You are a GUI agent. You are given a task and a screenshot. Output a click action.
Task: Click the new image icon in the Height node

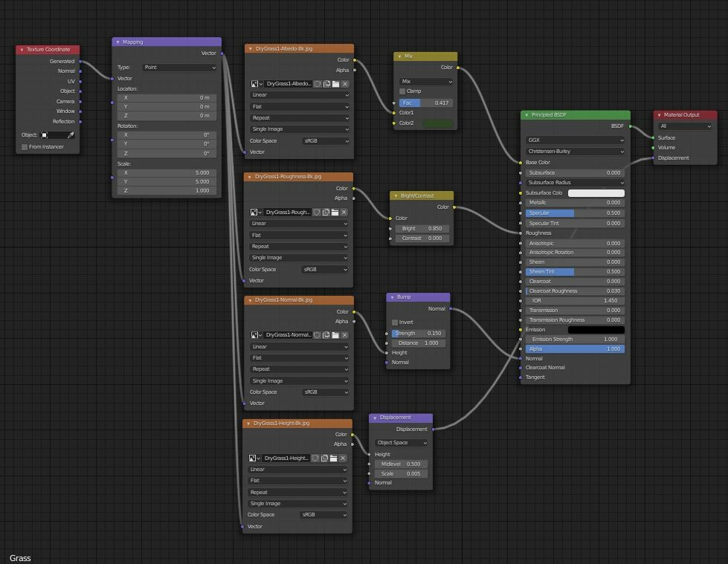click(x=326, y=458)
